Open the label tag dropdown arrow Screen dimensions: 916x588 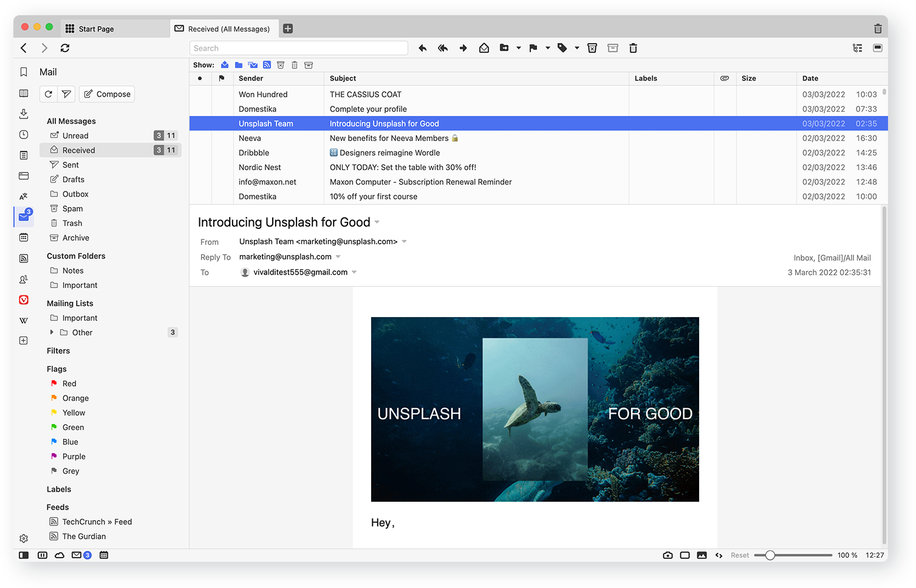click(577, 48)
